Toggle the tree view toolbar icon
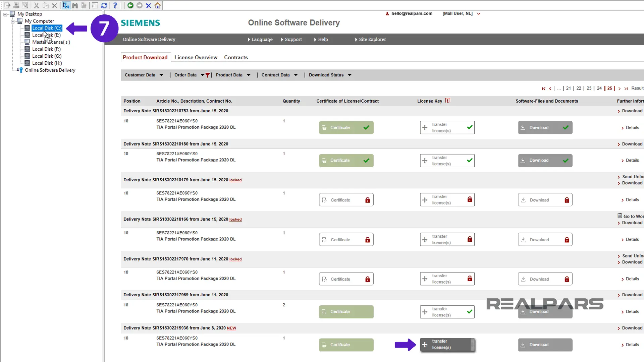The image size is (644, 362). click(x=66, y=5)
